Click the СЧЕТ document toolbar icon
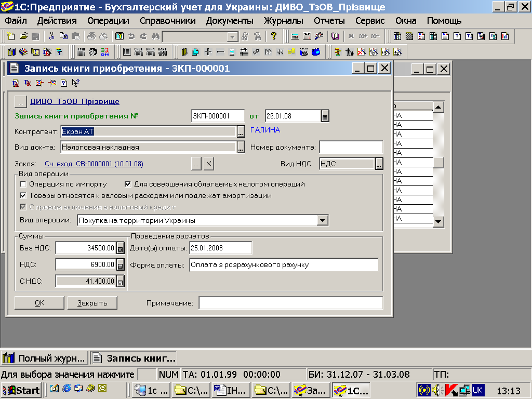Screen dimensions: 532x399 click(138, 51)
